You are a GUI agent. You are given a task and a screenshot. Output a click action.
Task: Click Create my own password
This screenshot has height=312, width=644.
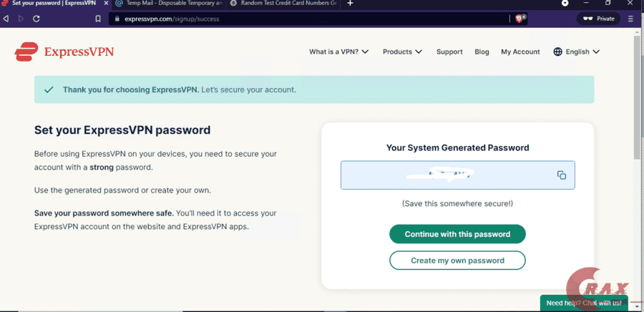coord(457,260)
